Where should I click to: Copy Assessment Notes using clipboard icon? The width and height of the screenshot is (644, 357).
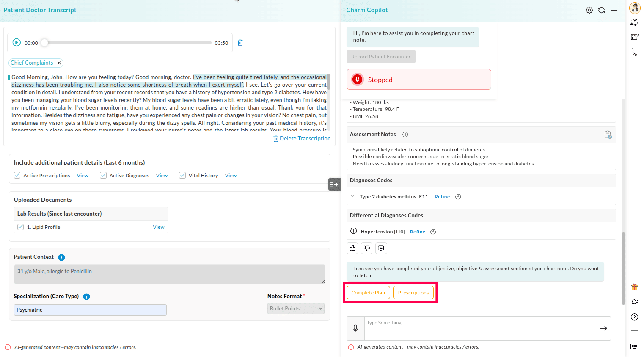click(608, 135)
